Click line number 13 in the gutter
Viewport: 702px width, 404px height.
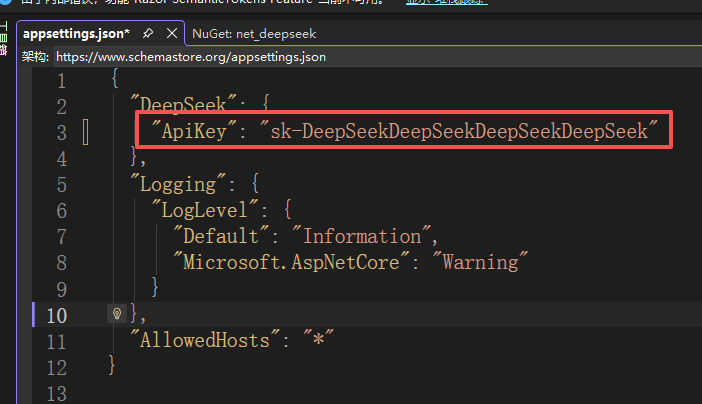(57, 394)
